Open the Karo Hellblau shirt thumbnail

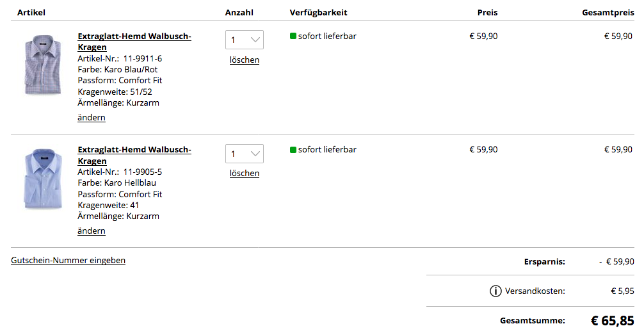42,179
